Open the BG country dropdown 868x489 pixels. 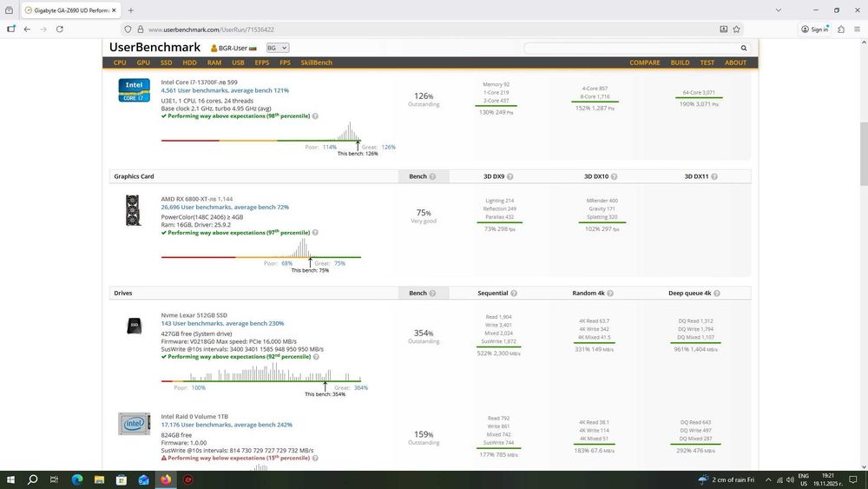coord(278,48)
